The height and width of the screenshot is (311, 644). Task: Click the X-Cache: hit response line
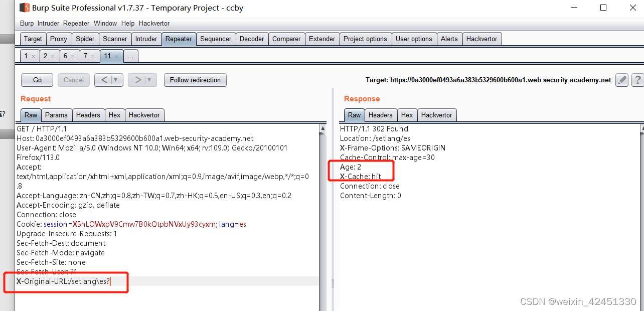[361, 177]
